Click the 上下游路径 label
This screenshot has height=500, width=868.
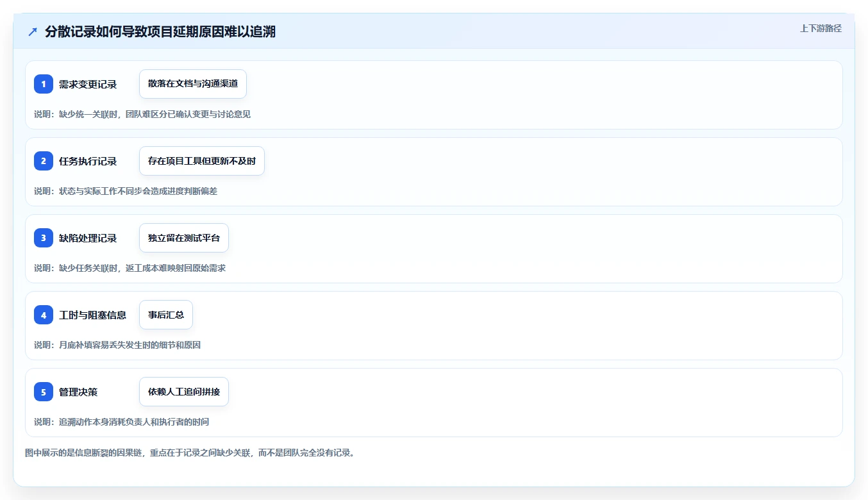[821, 28]
